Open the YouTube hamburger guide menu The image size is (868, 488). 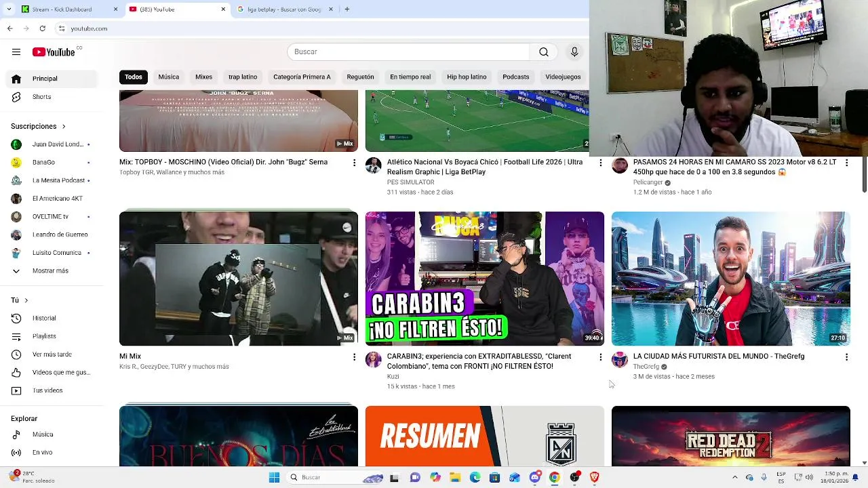(16, 52)
